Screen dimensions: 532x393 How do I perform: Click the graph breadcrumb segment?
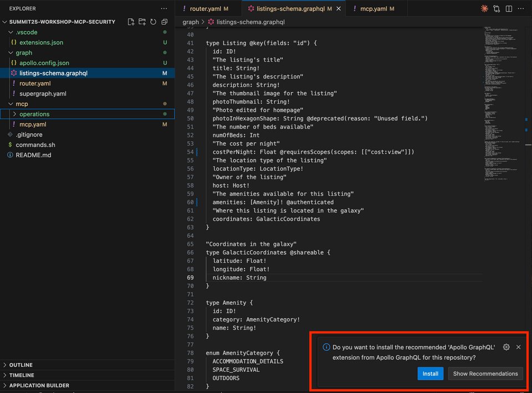(191, 22)
